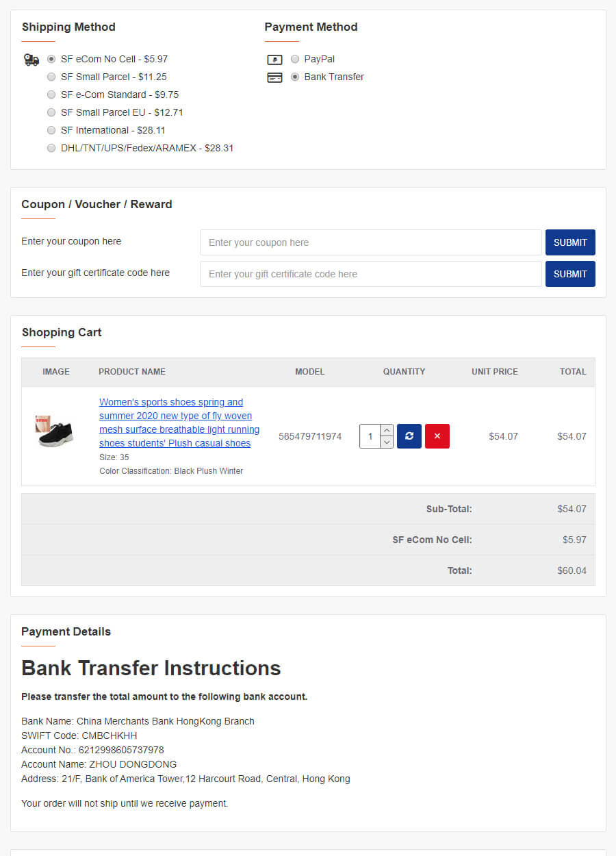
Task: Select SF eCom No Cell shipping
Action: pyautogui.click(x=51, y=59)
